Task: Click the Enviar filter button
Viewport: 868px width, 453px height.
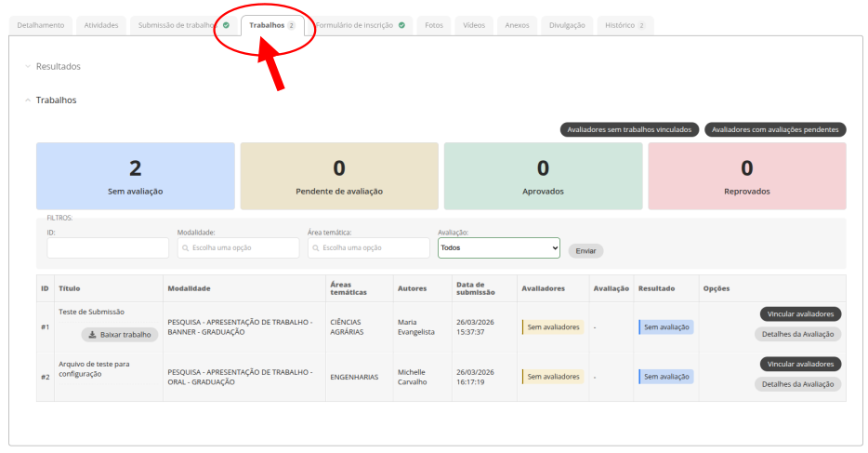Action: (585, 251)
